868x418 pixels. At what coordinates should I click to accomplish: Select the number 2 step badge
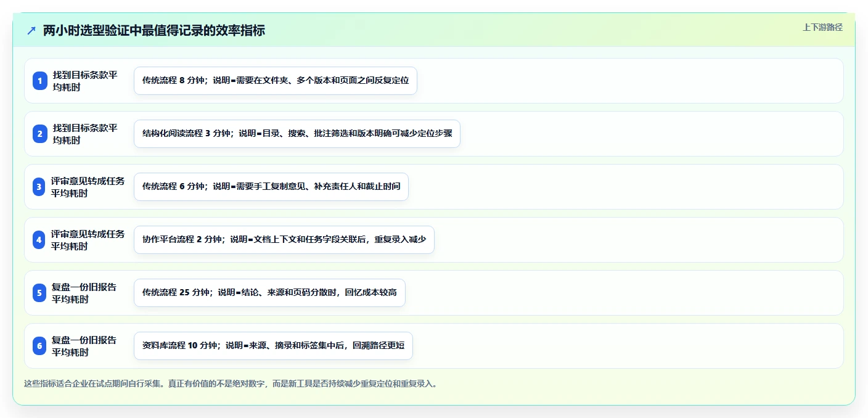(x=40, y=134)
